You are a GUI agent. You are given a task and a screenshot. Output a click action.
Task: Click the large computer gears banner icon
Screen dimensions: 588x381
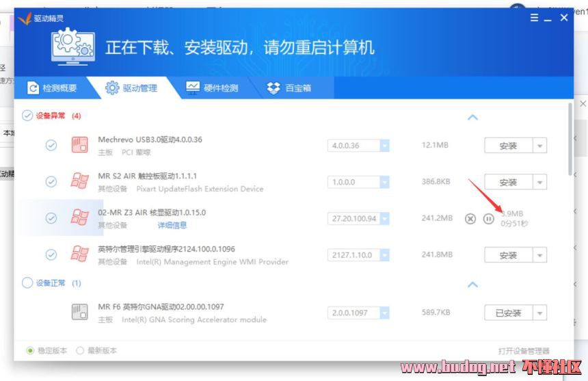pyautogui.click(x=72, y=47)
